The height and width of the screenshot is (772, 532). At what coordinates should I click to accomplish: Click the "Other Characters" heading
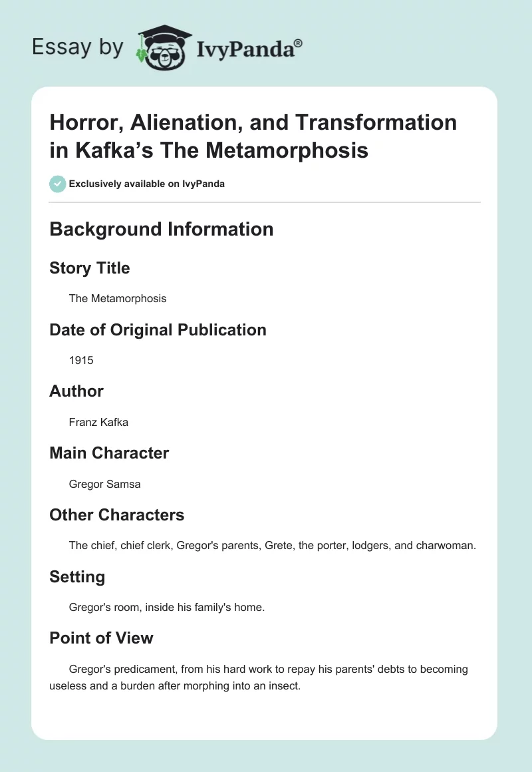(x=117, y=515)
